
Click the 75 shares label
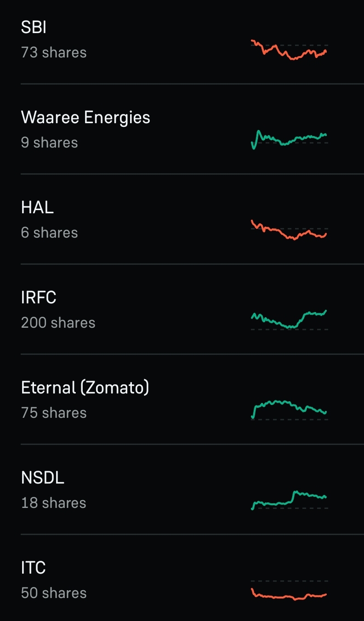[54, 413]
